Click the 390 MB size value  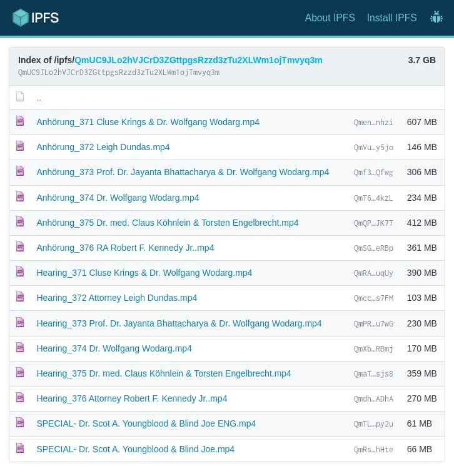[x=421, y=273]
